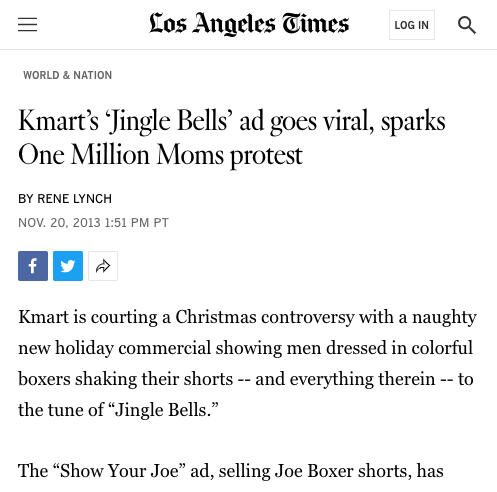This screenshot has height=492, width=497.
Task: Share article via Twitter bird icon
Action: (x=68, y=266)
